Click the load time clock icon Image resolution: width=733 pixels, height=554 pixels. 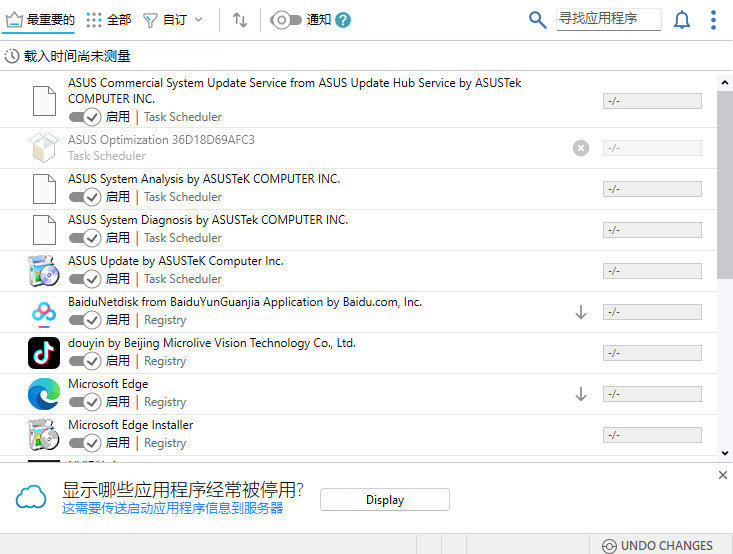coord(12,56)
